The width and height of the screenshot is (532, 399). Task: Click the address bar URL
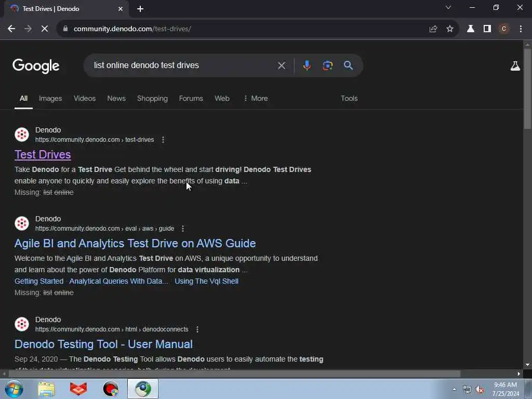point(132,29)
